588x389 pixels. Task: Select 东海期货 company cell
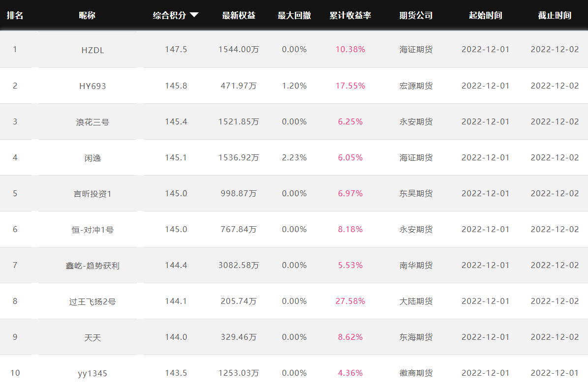[416, 337]
